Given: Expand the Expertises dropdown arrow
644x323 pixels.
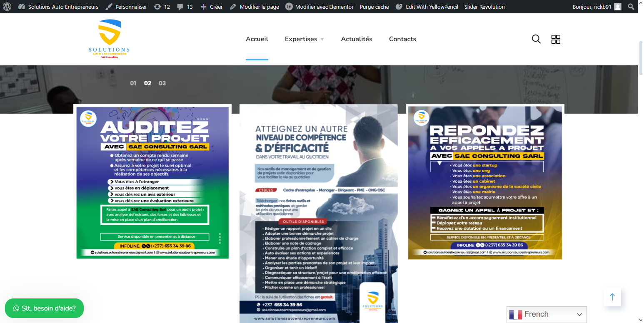Looking at the screenshot, I should 322,40.
